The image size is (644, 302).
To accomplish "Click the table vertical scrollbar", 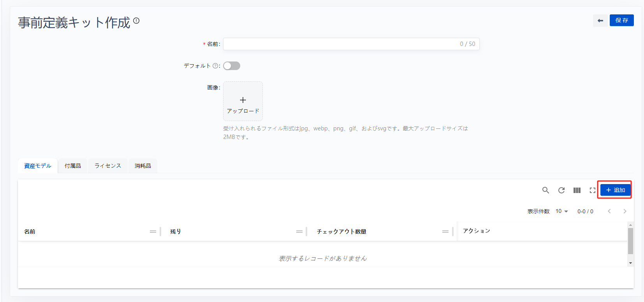I will click(630, 241).
